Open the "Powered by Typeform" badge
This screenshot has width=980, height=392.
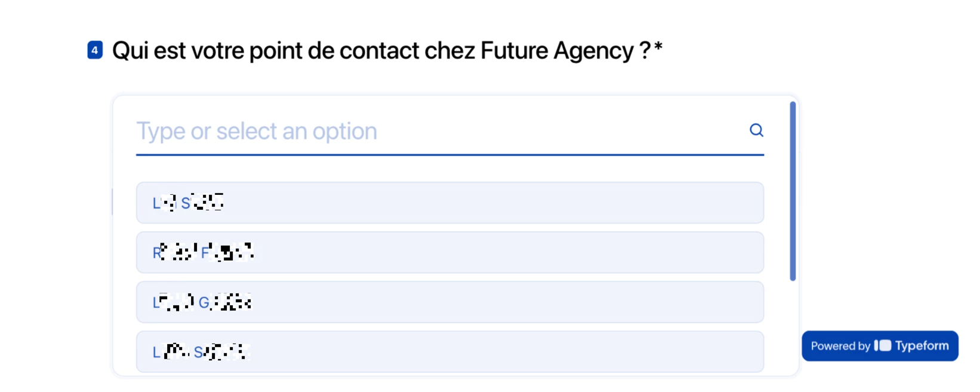[x=880, y=346]
